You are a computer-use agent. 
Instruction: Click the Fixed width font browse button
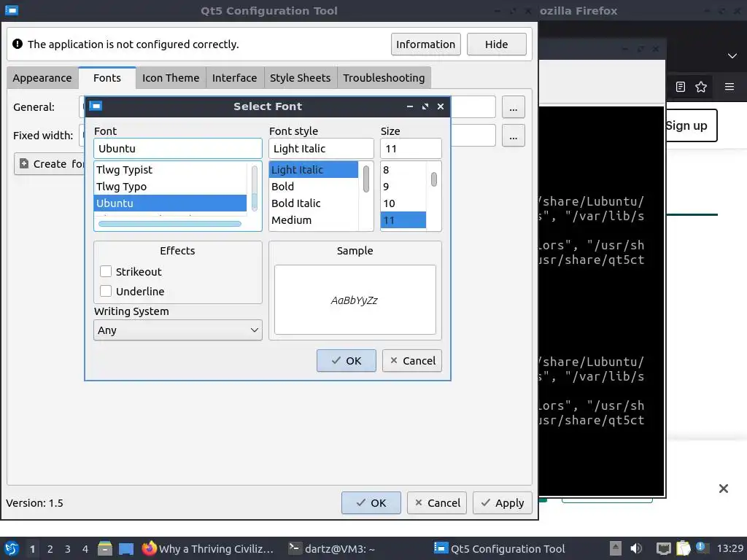click(x=513, y=135)
